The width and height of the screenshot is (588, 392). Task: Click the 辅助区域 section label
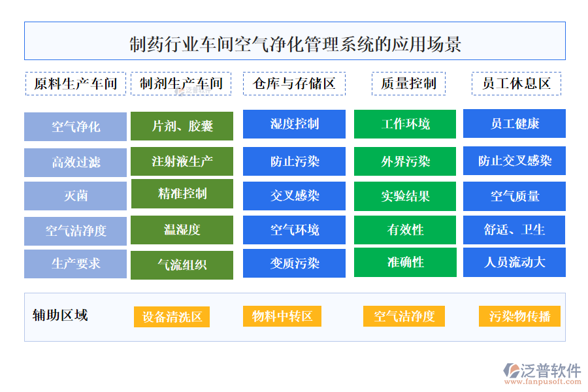click(60, 316)
